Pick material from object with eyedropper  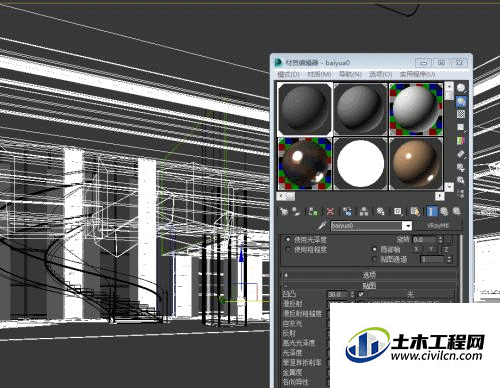point(322,226)
